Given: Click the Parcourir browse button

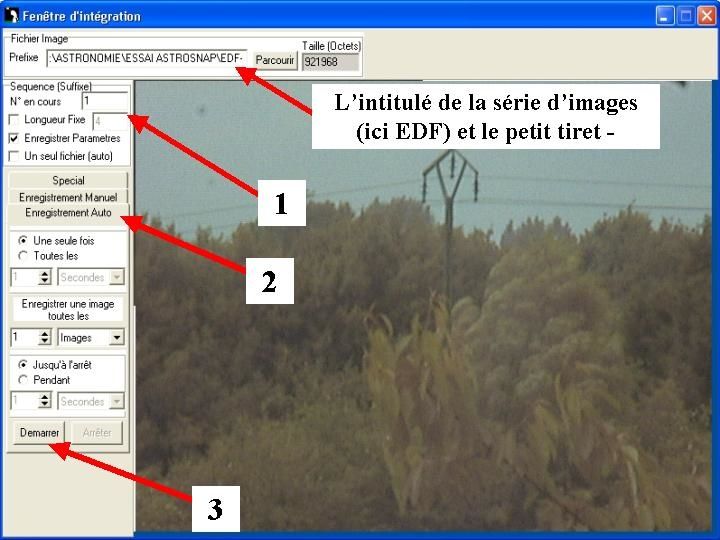Looking at the screenshot, I should coord(275,61).
